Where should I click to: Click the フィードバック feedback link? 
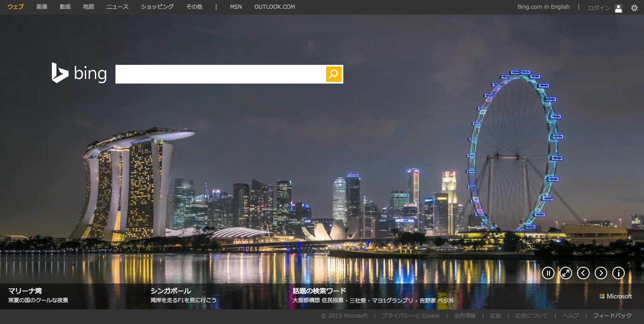point(612,316)
